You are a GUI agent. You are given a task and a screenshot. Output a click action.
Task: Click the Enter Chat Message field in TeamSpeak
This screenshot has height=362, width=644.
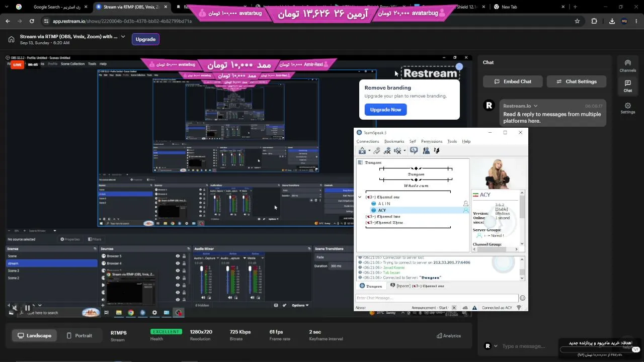(x=437, y=298)
